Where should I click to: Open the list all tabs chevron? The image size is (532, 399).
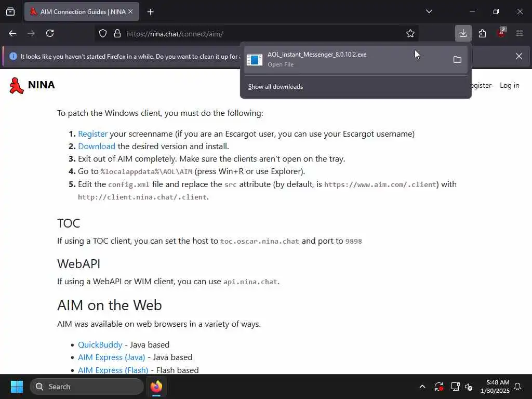(x=429, y=11)
